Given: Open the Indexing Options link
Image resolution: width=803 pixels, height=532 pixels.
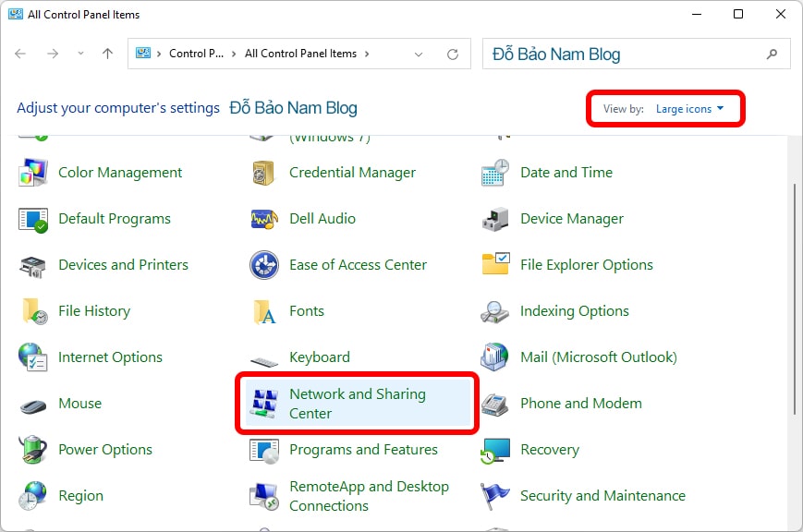Looking at the screenshot, I should (x=575, y=311).
